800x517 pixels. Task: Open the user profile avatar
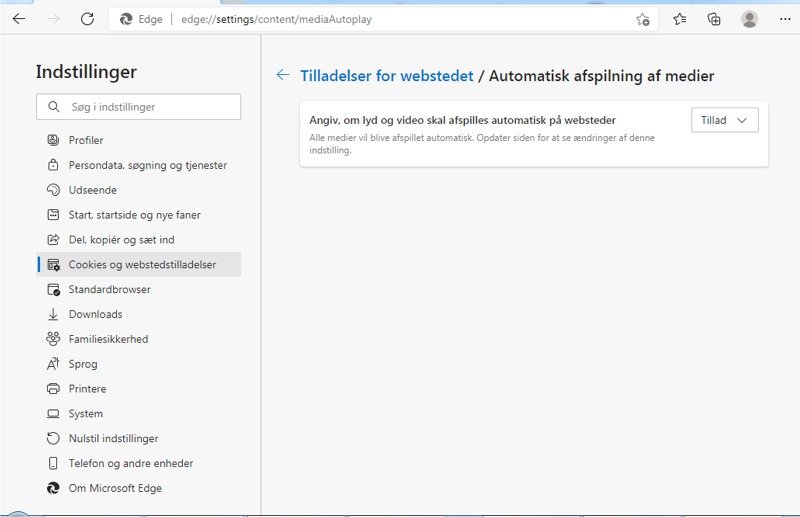pyautogui.click(x=749, y=19)
